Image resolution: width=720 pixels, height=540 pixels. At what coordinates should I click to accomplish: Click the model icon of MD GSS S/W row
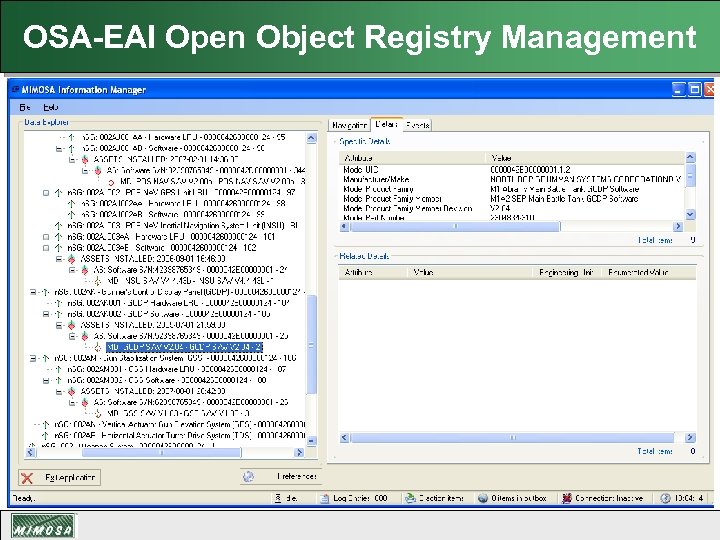(x=98, y=413)
